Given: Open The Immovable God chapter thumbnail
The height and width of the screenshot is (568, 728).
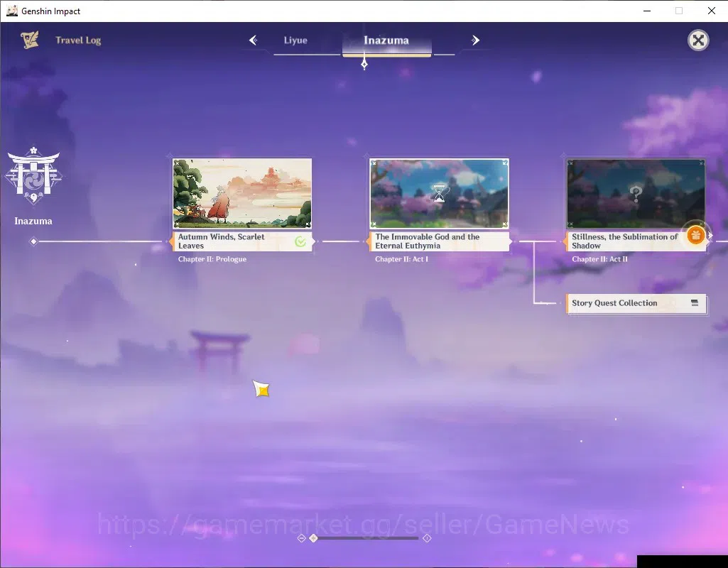Looking at the screenshot, I should 439,193.
